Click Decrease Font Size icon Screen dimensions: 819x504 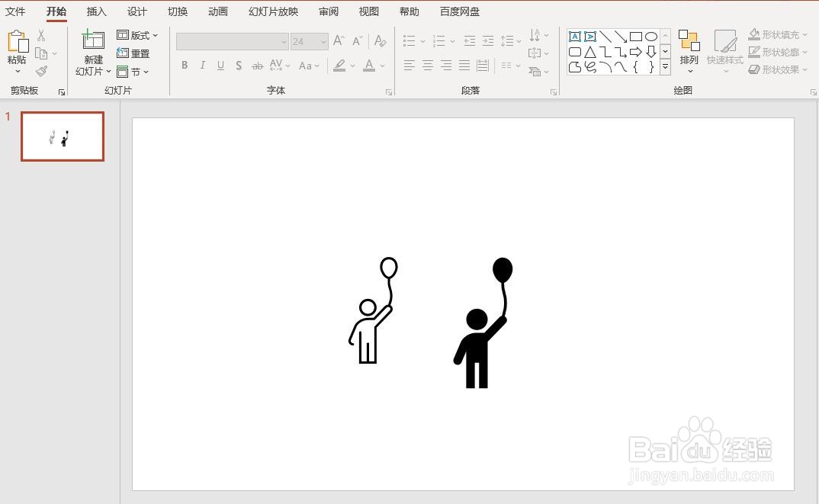click(358, 40)
